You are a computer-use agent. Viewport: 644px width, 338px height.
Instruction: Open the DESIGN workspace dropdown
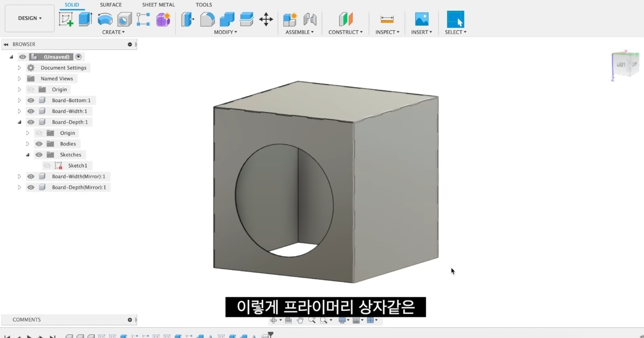[x=30, y=18]
